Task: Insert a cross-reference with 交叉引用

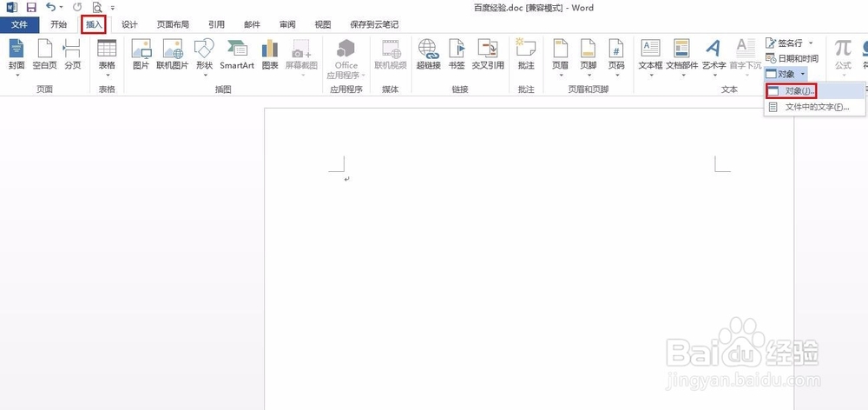Action: (x=488, y=56)
